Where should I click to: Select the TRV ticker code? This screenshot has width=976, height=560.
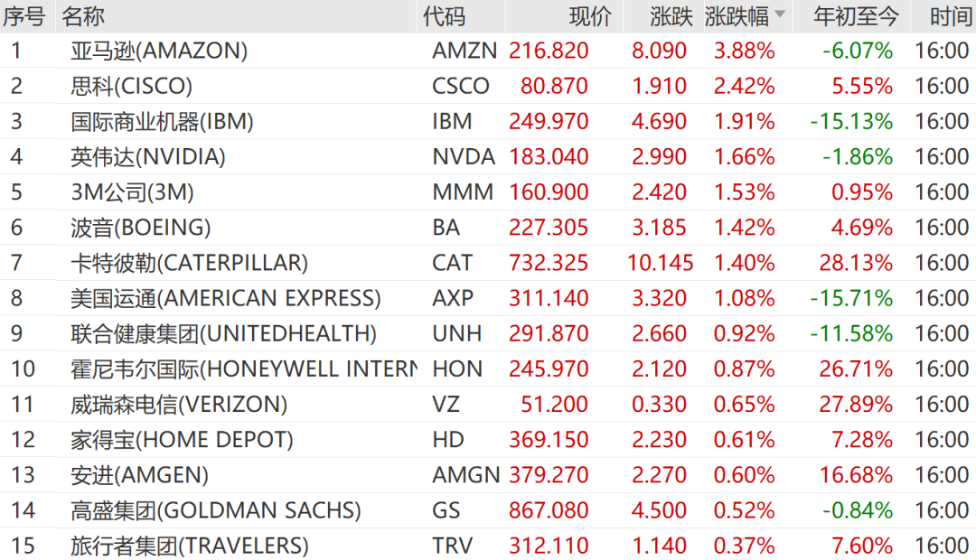click(453, 546)
